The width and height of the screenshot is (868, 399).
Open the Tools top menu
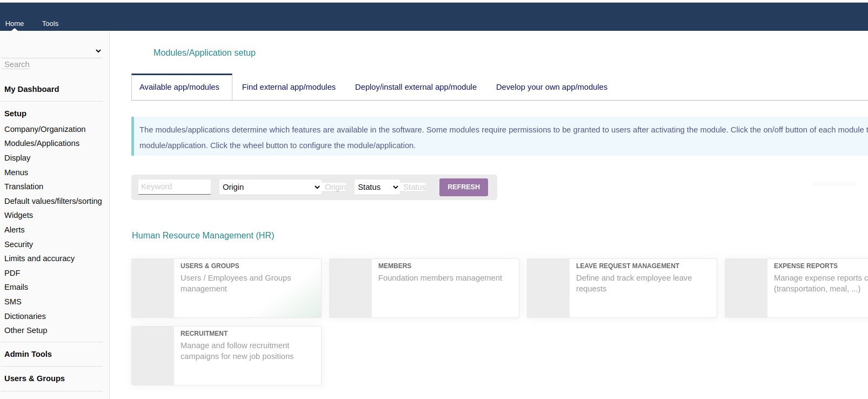pos(50,23)
